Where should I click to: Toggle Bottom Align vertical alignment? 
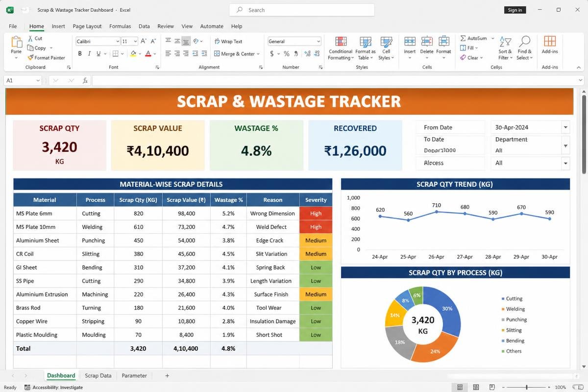(x=186, y=41)
